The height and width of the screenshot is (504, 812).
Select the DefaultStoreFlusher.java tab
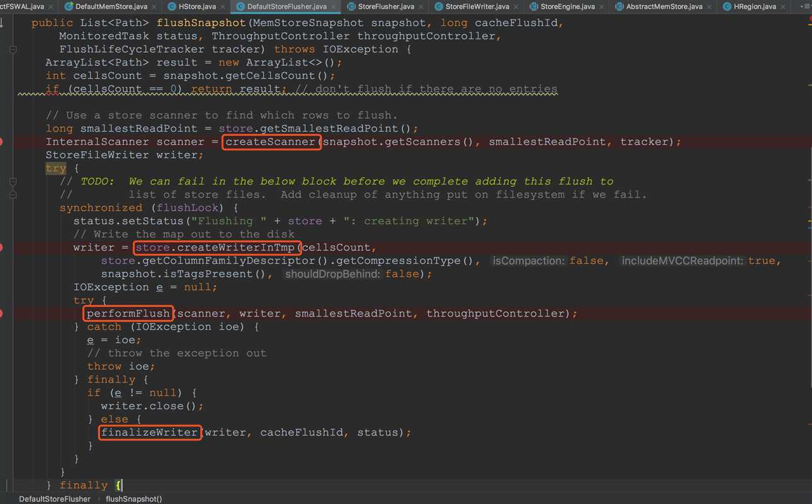(x=286, y=6)
